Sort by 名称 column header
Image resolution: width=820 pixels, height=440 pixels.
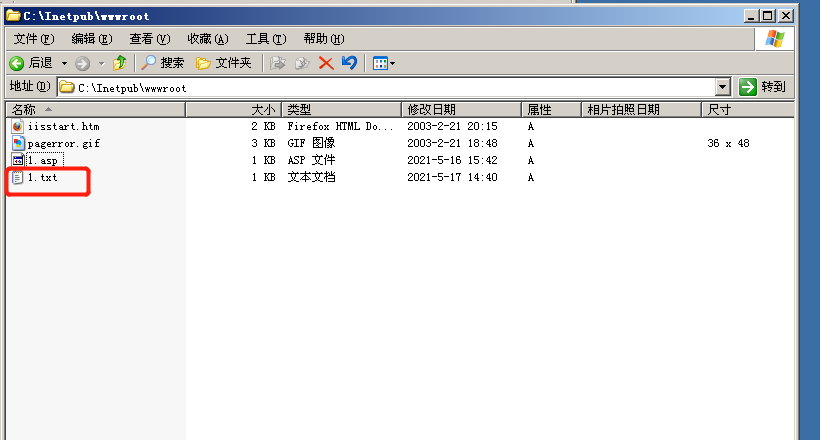click(x=96, y=110)
